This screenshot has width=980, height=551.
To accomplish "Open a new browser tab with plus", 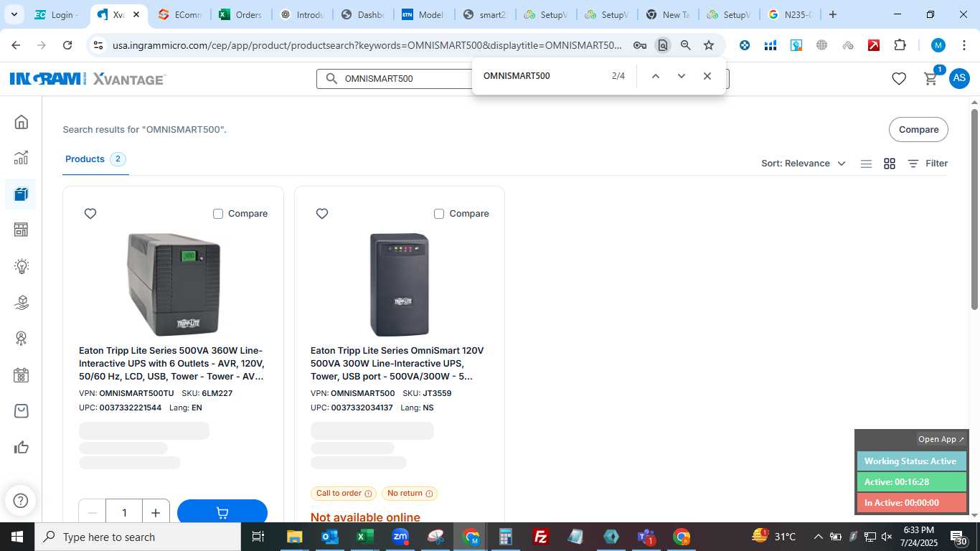I will point(833,14).
